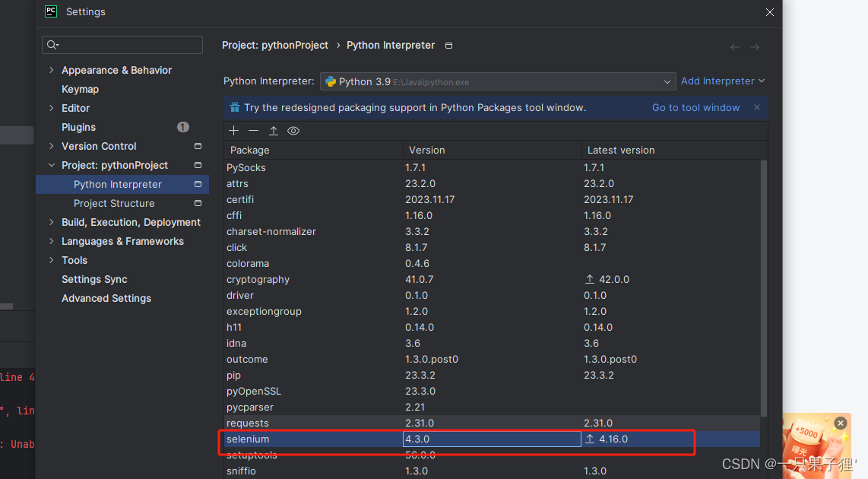
Task: Click the gift icon in the banner
Action: (235, 107)
